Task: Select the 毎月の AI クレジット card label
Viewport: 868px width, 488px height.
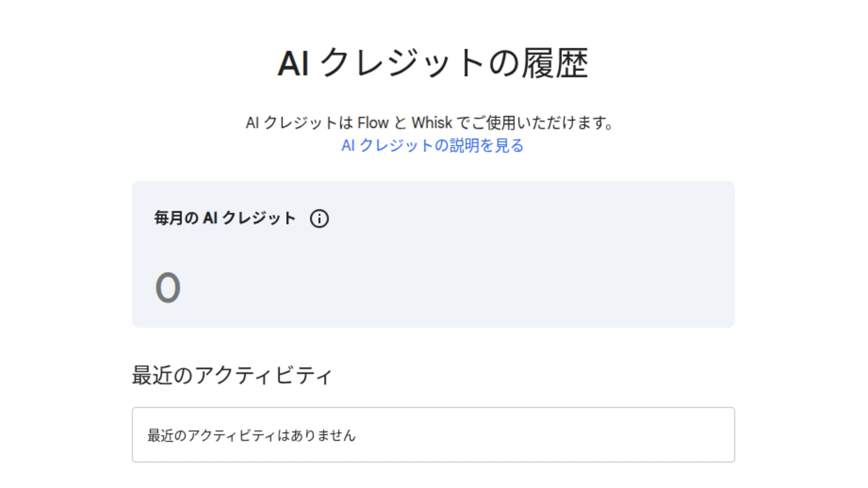Action: [x=225, y=218]
